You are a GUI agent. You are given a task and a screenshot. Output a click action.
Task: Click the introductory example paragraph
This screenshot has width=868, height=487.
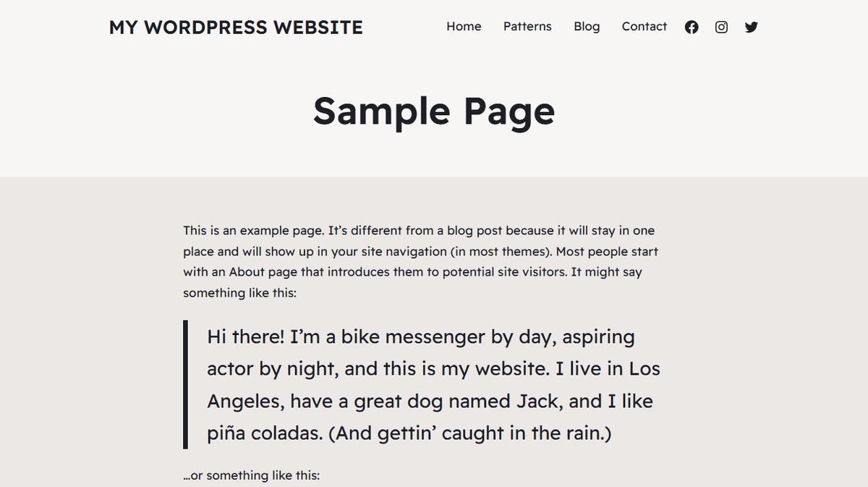pyautogui.click(x=420, y=261)
